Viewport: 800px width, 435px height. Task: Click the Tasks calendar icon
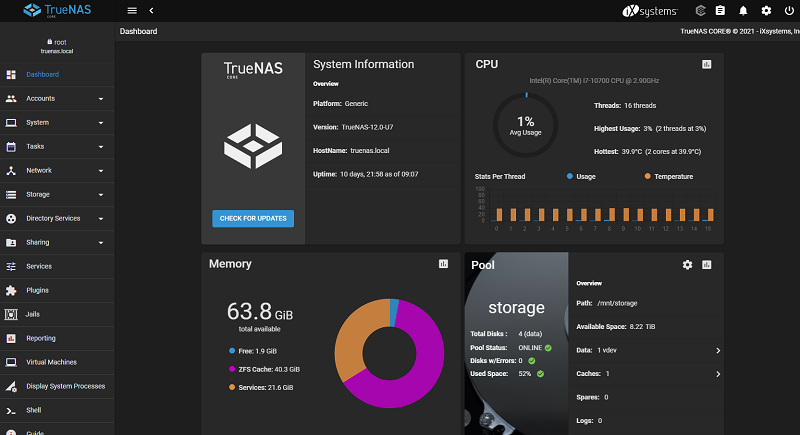11,146
